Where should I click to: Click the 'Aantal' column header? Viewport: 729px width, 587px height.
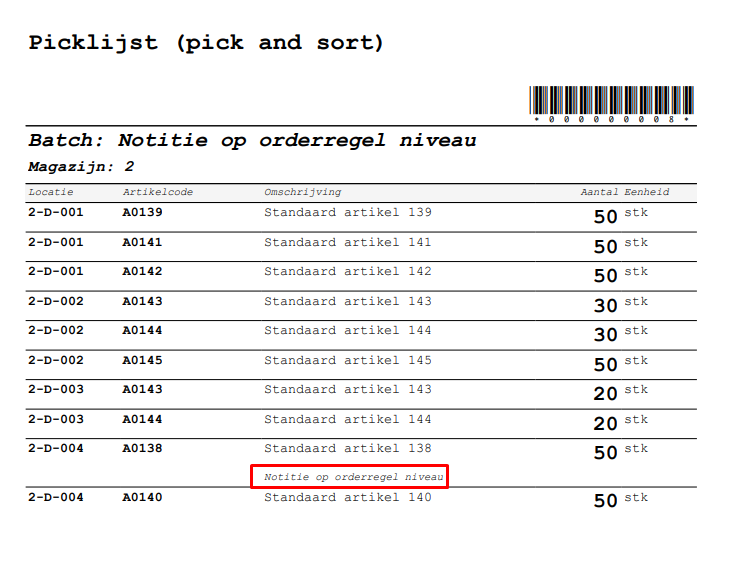(599, 192)
